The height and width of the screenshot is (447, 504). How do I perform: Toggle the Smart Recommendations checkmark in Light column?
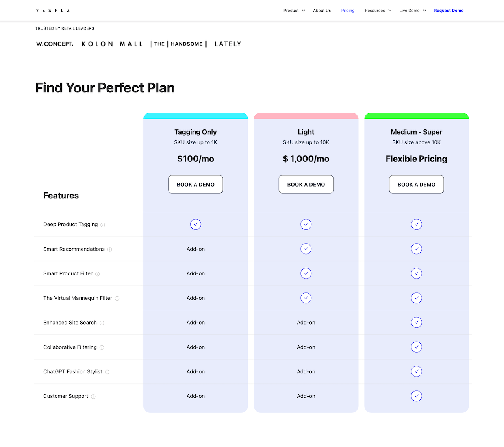pyautogui.click(x=306, y=249)
